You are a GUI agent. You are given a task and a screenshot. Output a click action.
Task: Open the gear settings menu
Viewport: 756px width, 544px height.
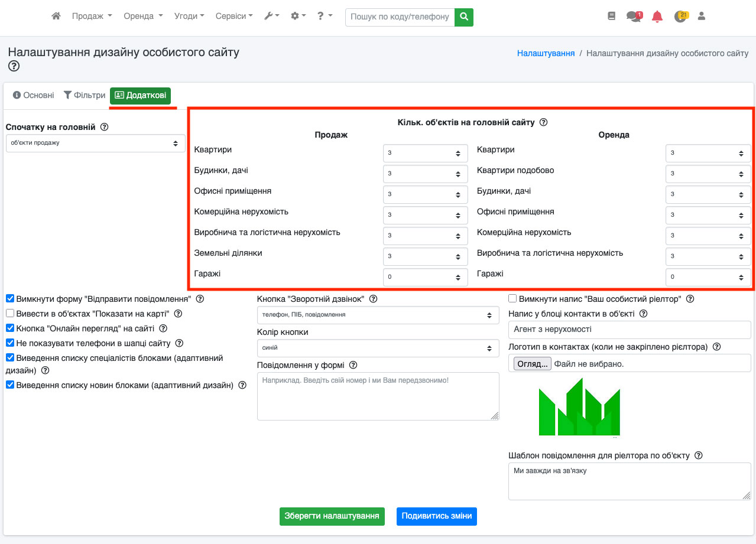pos(298,17)
